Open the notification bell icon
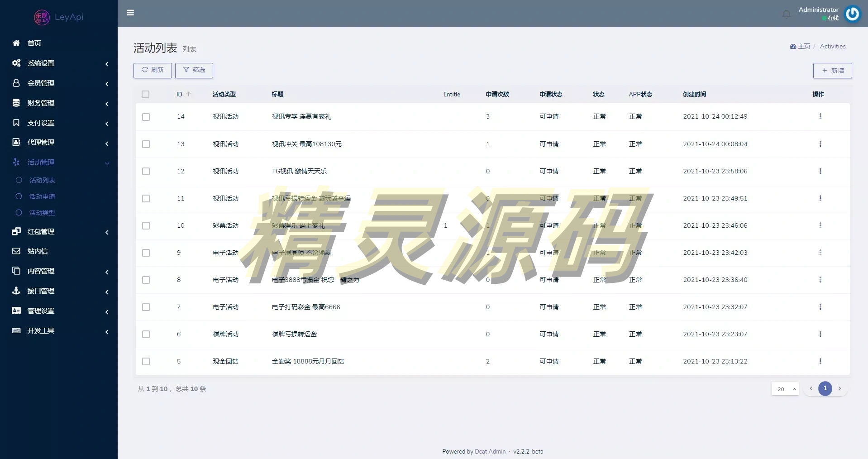The image size is (868, 459). point(787,14)
